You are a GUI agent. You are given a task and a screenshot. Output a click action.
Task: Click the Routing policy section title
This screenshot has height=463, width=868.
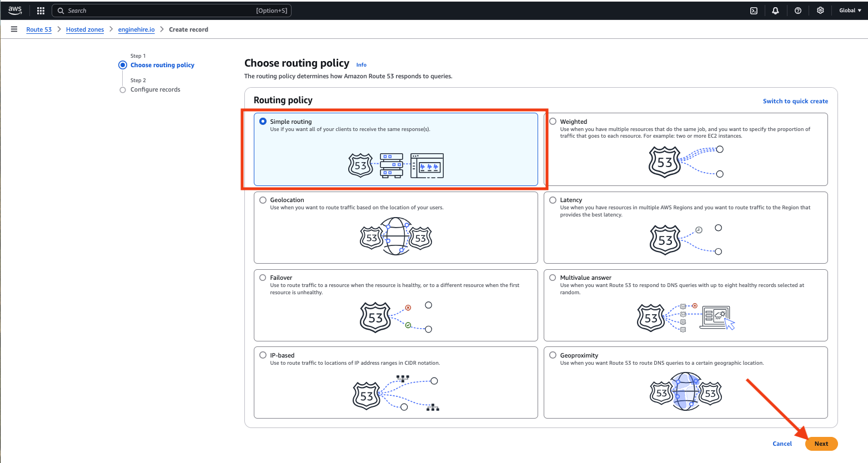tap(283, 100)
